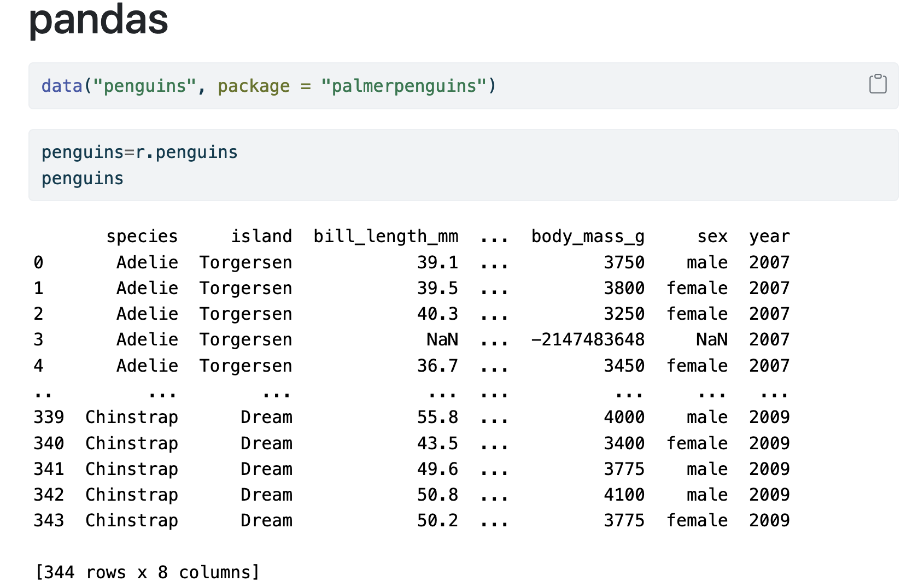Click the row index 0

pyautogui.click(x=38, y=262)
